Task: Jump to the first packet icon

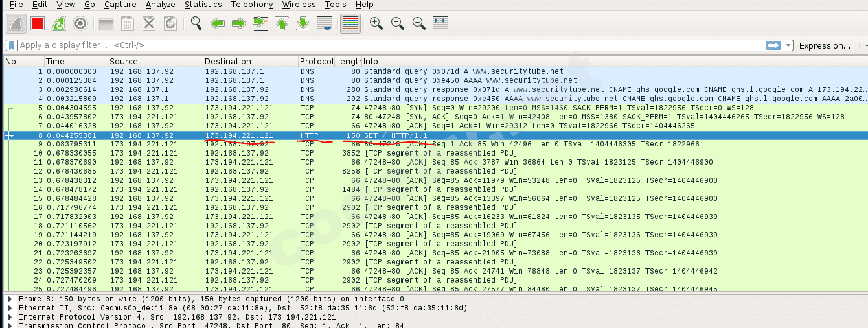Action: [282, 24]
